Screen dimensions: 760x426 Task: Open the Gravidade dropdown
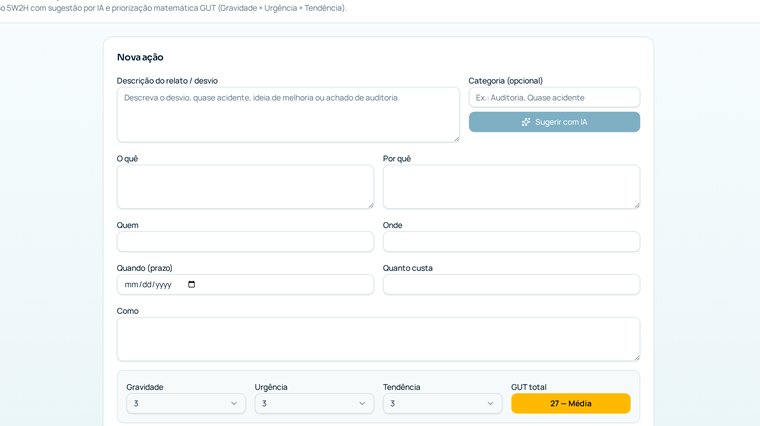click(x=186, y=403)
